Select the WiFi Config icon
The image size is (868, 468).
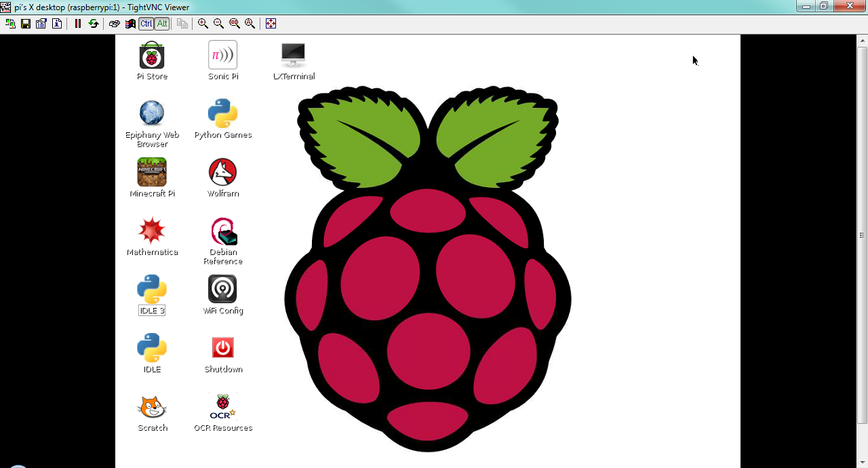tap(223, 295)
